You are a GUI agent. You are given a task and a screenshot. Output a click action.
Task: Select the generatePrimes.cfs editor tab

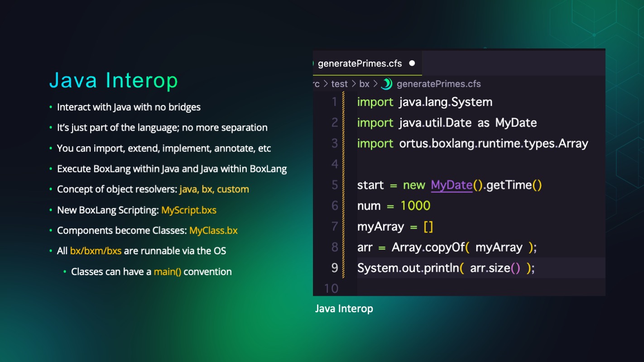[x=367, y=63]
